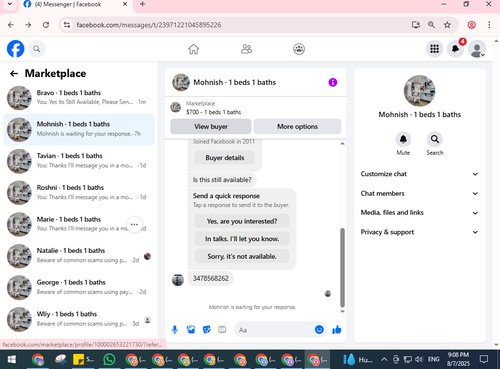Open Groups icon in top navigation
Viewport: 500px width, 369px height.
pyautogui.click(x=299, y=49)
